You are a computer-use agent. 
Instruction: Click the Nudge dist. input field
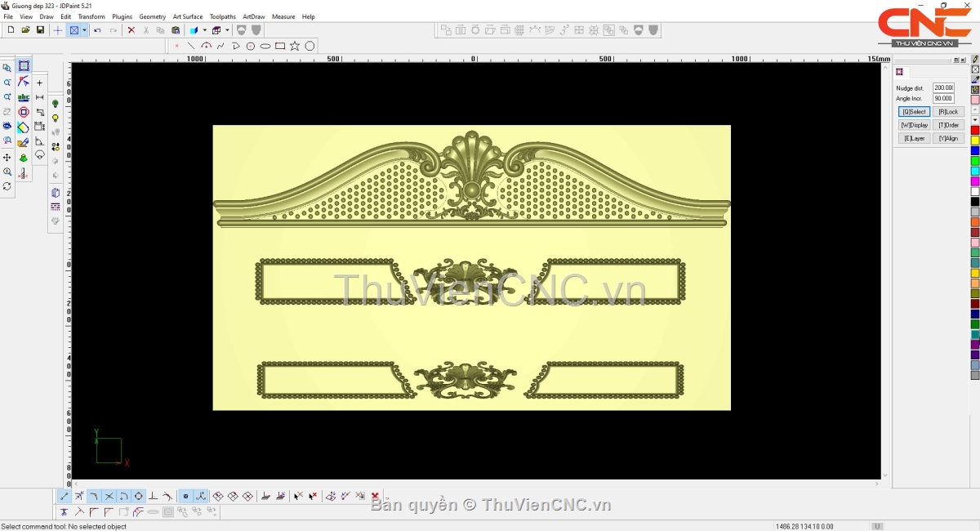tap(943, 87)
